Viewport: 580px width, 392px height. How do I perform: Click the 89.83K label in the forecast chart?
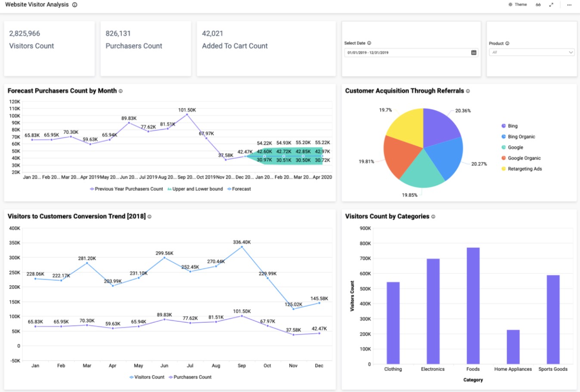click(x=129, y=118)
